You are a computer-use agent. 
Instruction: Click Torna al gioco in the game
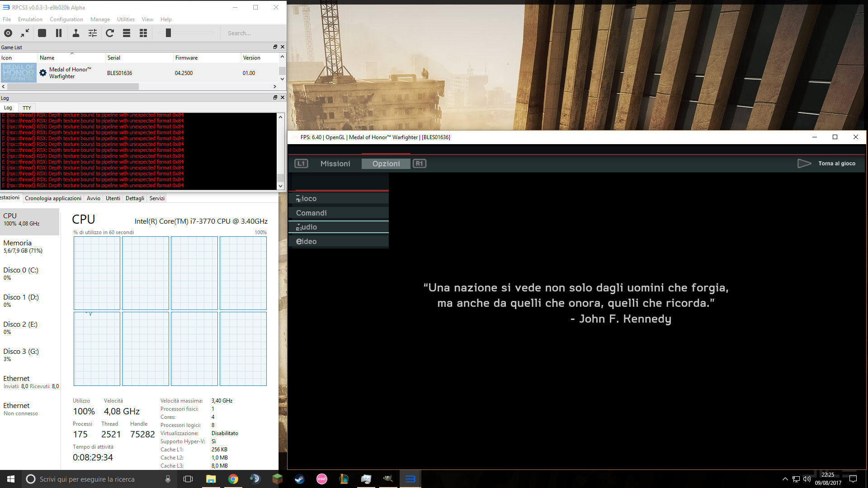(x=836, y=164)
